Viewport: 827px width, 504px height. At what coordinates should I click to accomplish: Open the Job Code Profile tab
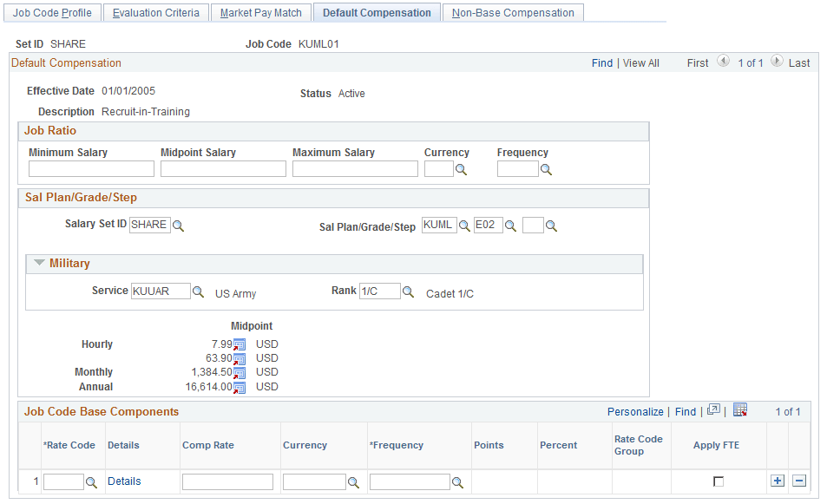(52, 12)
